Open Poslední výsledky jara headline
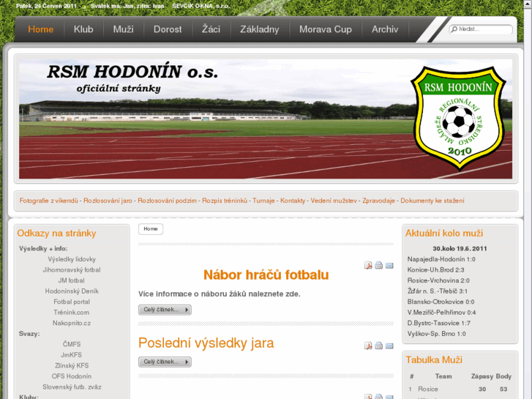This screenshot has height=399, width=532. [x=206, y=343]
